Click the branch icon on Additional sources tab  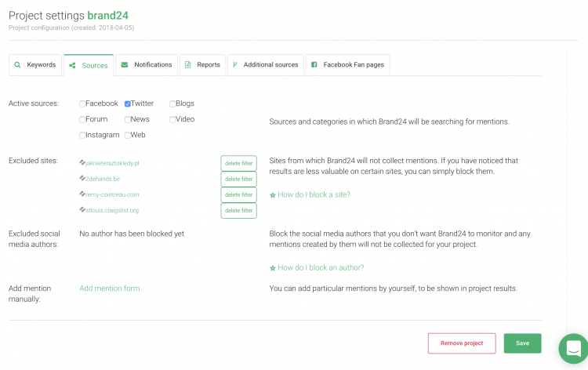click(234, 65)
